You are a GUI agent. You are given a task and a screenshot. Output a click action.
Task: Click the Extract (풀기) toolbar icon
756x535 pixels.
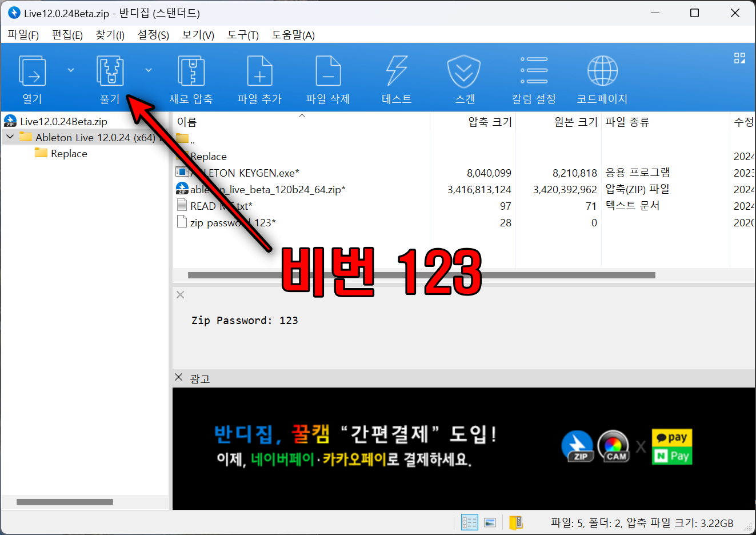click(110, 71)
